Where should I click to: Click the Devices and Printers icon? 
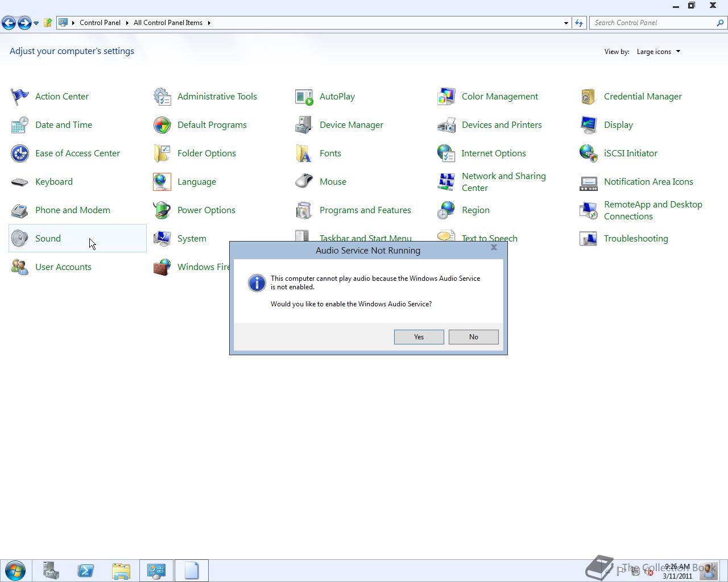click(446, 125)
